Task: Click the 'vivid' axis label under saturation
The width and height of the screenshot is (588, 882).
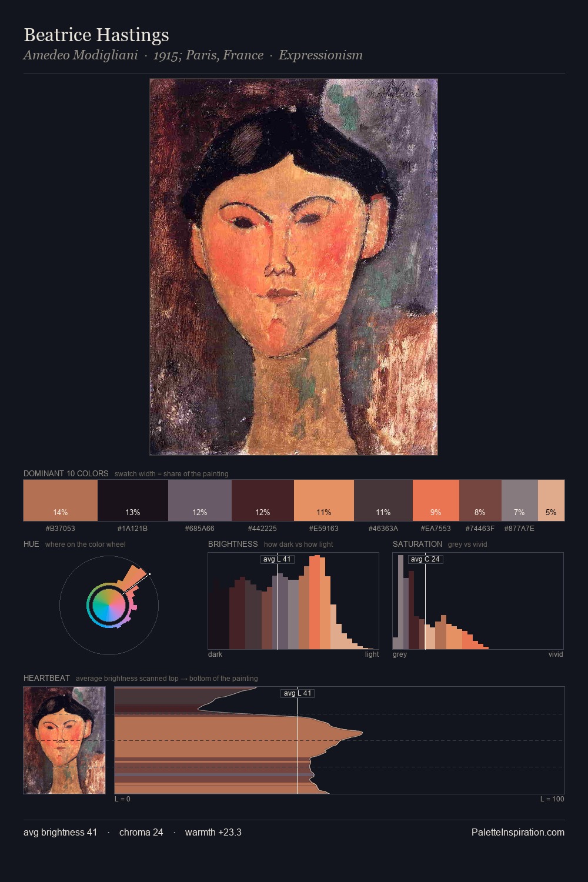Action: point(556,654)
